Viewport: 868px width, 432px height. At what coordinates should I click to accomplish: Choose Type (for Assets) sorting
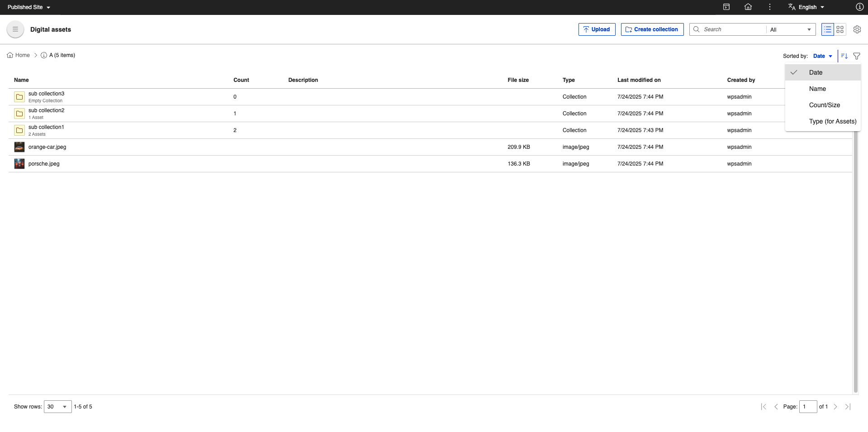click(832, 121)
